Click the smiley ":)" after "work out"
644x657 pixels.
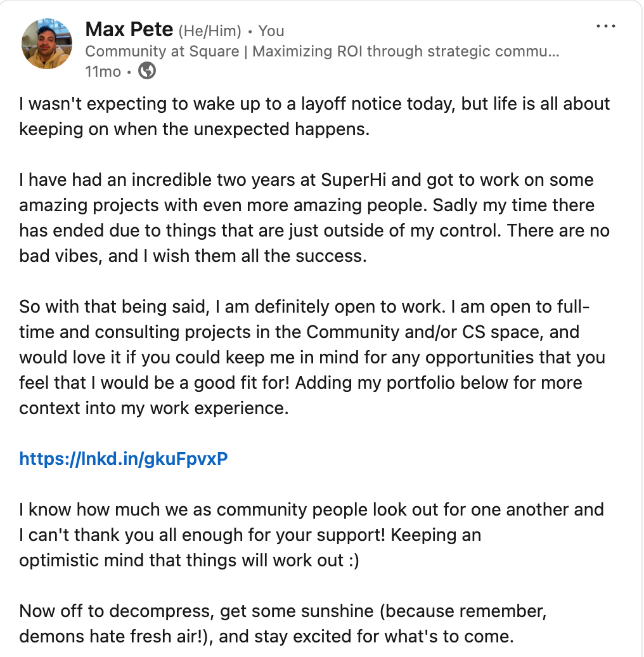tap(354, 561)
